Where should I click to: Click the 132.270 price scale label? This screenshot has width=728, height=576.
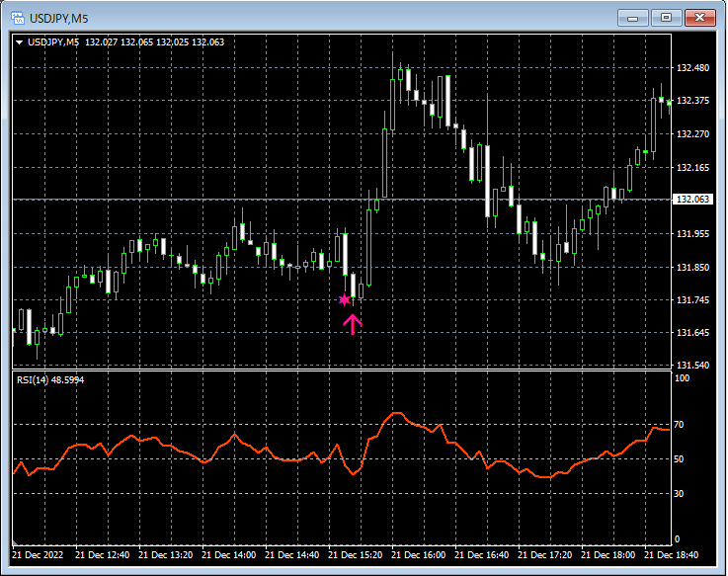pyautogui.click(x=692, y=134)
